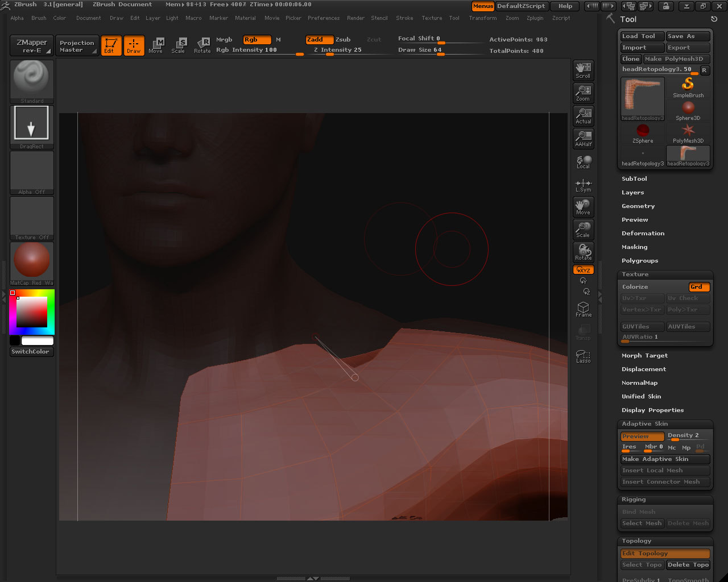Expand the Masking section
Screen dimensions: 728x582
click(x=634, y=247)
